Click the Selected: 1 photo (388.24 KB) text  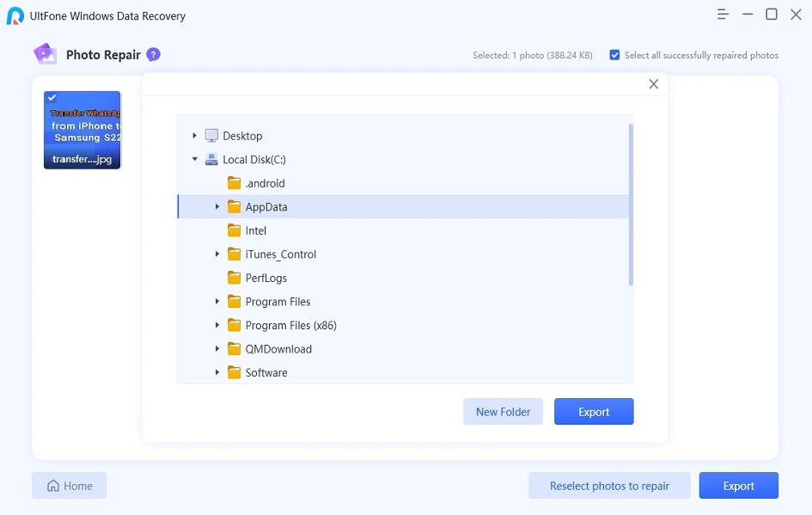click(533, 55)
